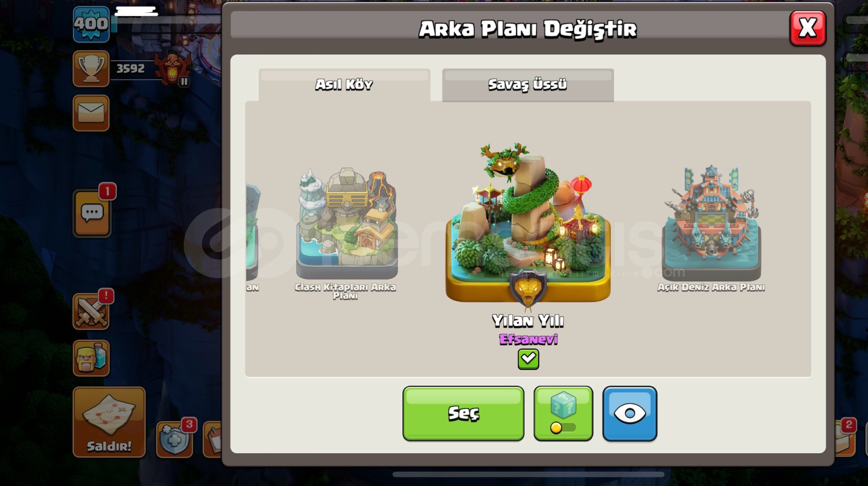Open the crossed swords clan war icon
Image resolution: width=868 pixels, height=486 pixels.
tap(91, 311)
